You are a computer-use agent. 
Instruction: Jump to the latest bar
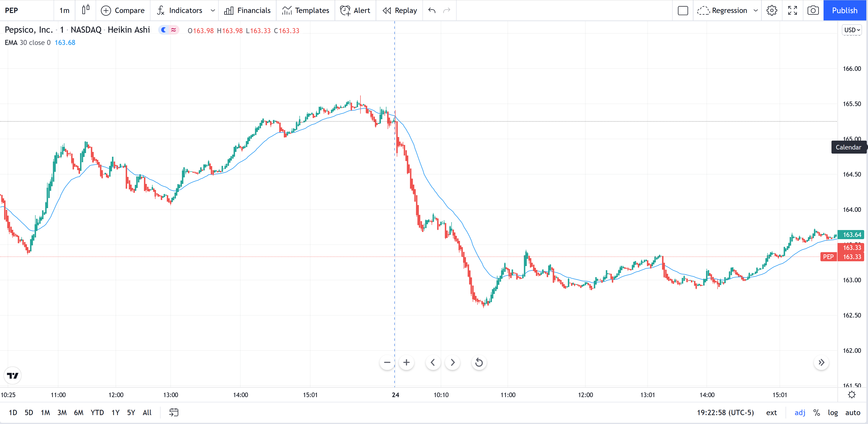(x=821, y=363)
